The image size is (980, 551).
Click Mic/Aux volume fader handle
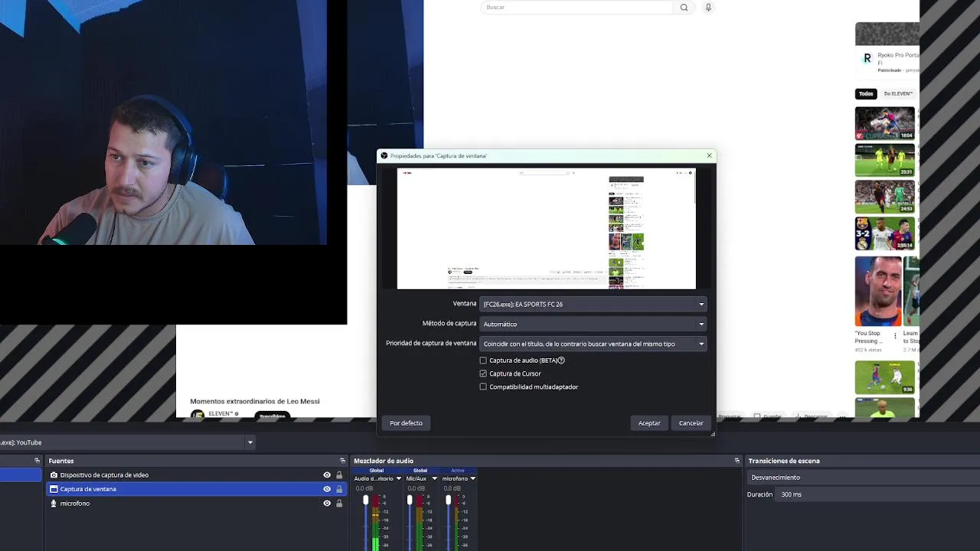click(410, 500)
